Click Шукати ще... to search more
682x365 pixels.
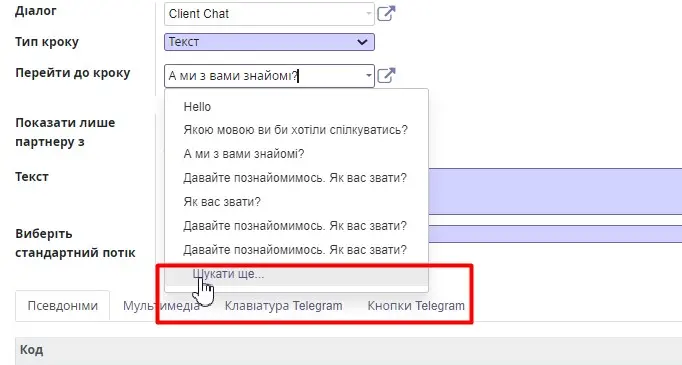(x=228, y=275)
